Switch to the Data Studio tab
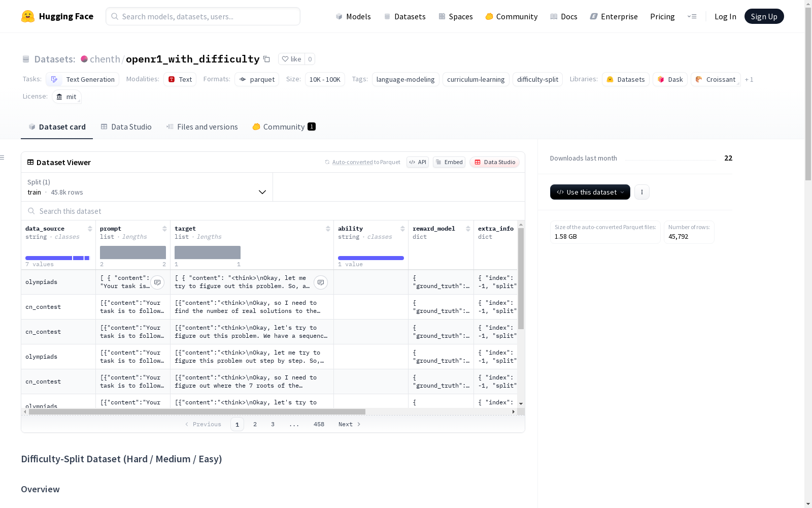The width and height of the screenshot is (812, 508). click(x=126, y=127)
